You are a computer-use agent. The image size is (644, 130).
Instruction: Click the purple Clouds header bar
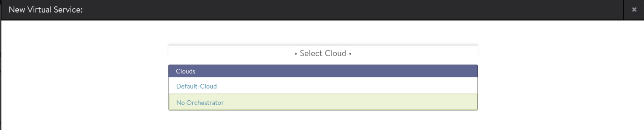[x=323, y=71]
